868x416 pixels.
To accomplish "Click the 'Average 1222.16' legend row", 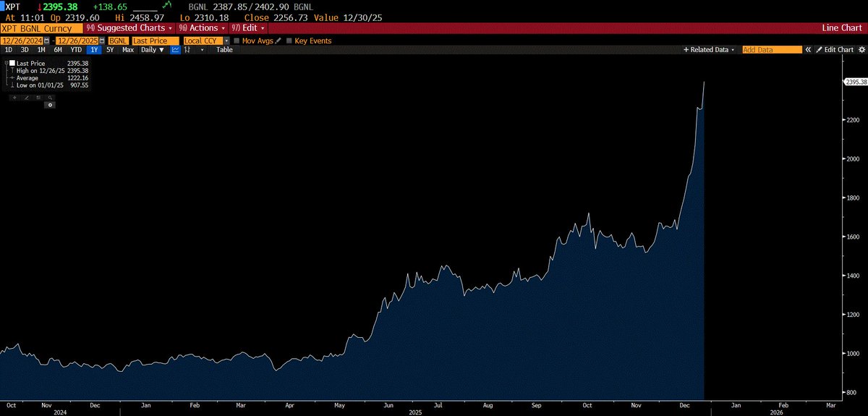I will point(51,78).
